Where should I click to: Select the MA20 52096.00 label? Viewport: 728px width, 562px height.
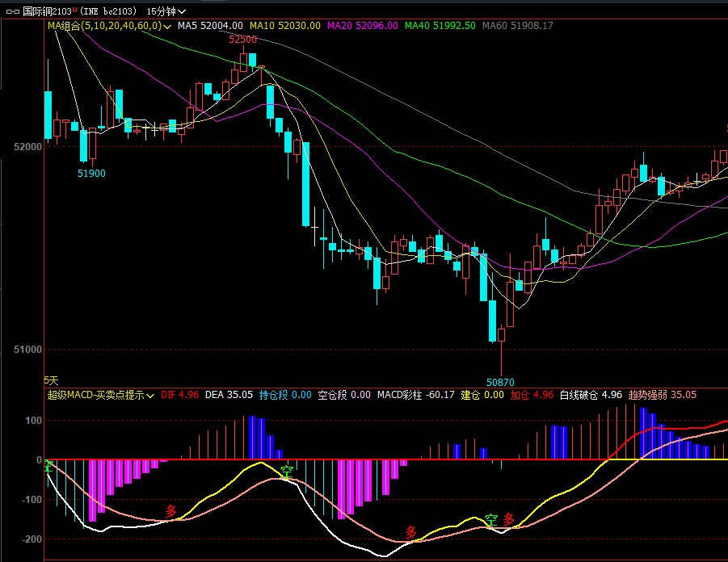363,26
